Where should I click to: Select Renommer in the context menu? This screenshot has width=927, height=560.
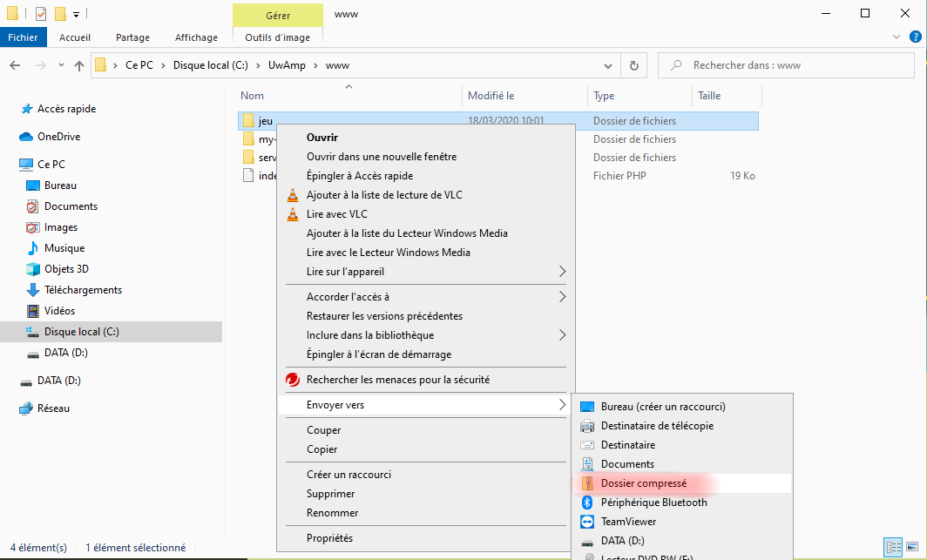pos(332,513)
